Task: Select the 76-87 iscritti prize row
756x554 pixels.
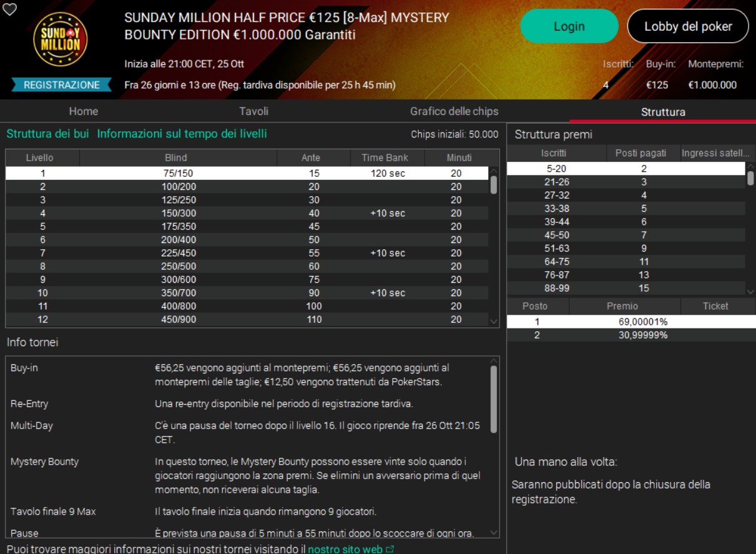Action: pos(626,275)
